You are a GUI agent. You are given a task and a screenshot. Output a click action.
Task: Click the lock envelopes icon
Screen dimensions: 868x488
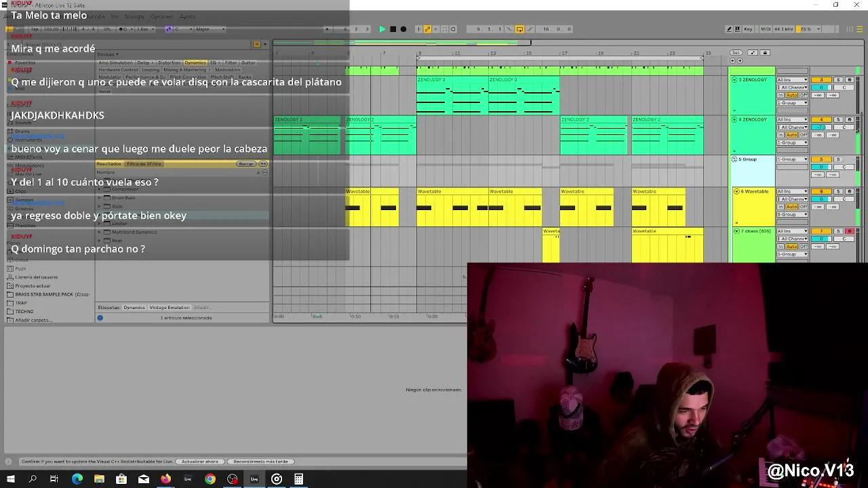[765, 53]
